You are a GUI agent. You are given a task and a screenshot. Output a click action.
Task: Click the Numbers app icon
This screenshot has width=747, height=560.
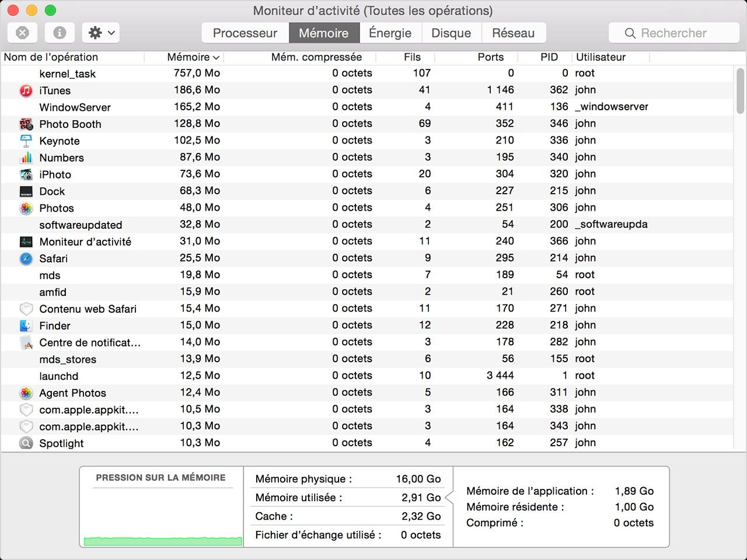(26, 157)
